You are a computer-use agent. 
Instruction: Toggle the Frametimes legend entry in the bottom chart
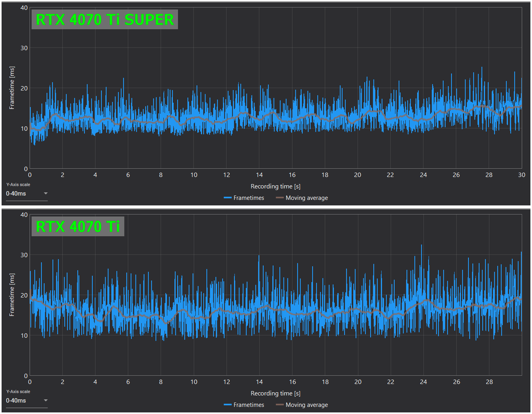point(244,405)
